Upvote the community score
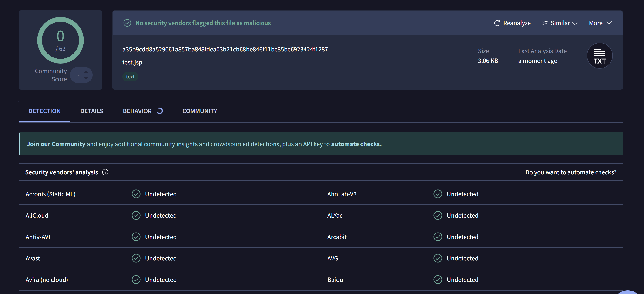 tap(86, 72)
